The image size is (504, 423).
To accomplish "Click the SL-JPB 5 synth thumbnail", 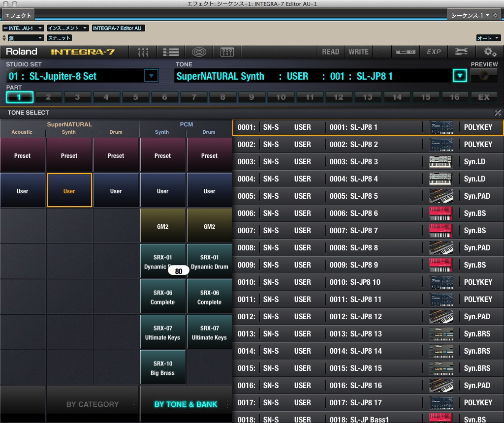I will [x=441, y=196].
